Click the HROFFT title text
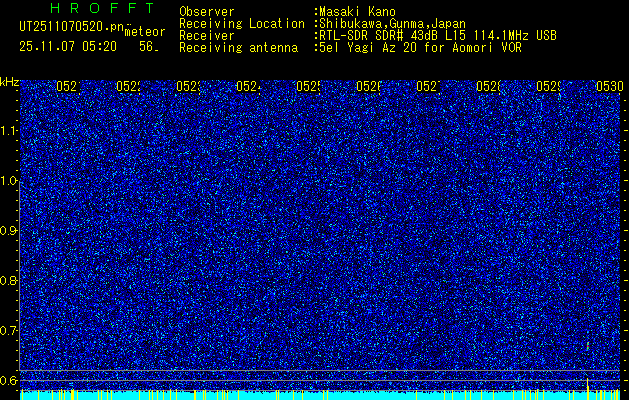The image size is (629, 400). [102, 8]
